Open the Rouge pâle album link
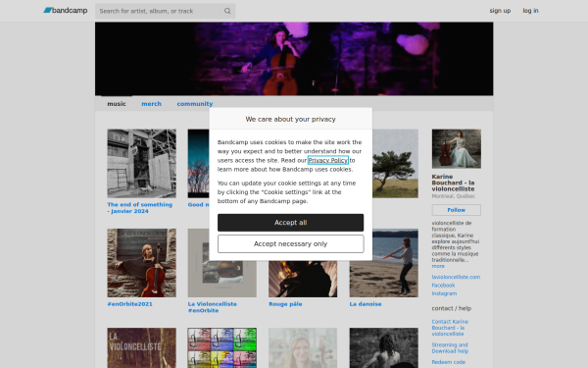This screenshot has height=368, width=588. click(285, 304)
